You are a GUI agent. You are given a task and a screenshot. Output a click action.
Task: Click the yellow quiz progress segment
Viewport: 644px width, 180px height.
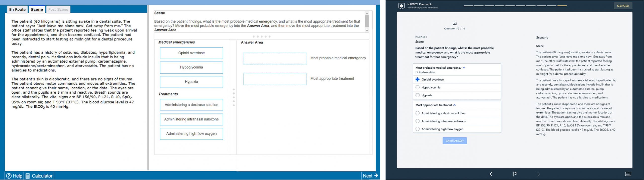(562, 6)
